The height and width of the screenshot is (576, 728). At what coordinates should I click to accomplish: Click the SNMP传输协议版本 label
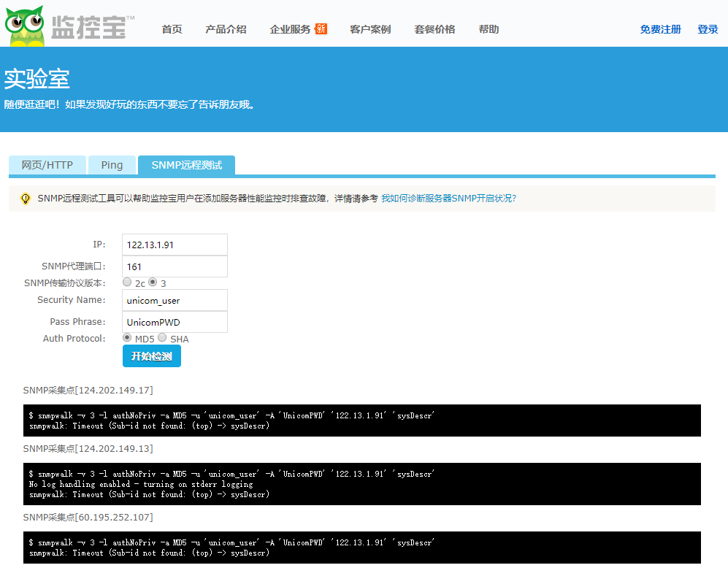click(x=65, y=283)
